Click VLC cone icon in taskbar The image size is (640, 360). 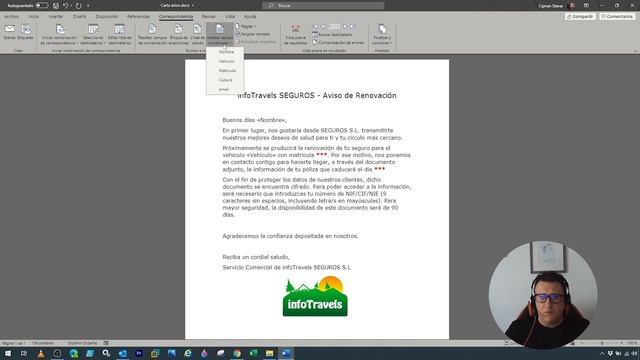pos(41,353)
